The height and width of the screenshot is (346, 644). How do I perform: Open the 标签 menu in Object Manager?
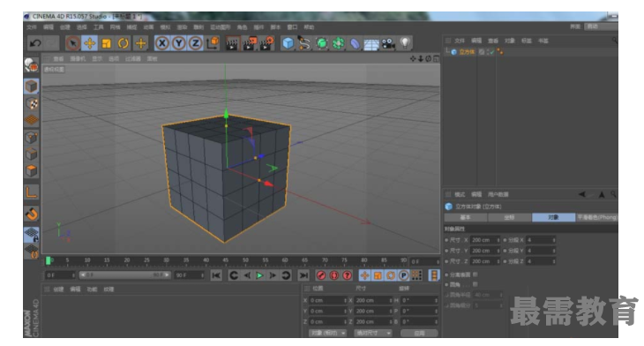[526, 41]
